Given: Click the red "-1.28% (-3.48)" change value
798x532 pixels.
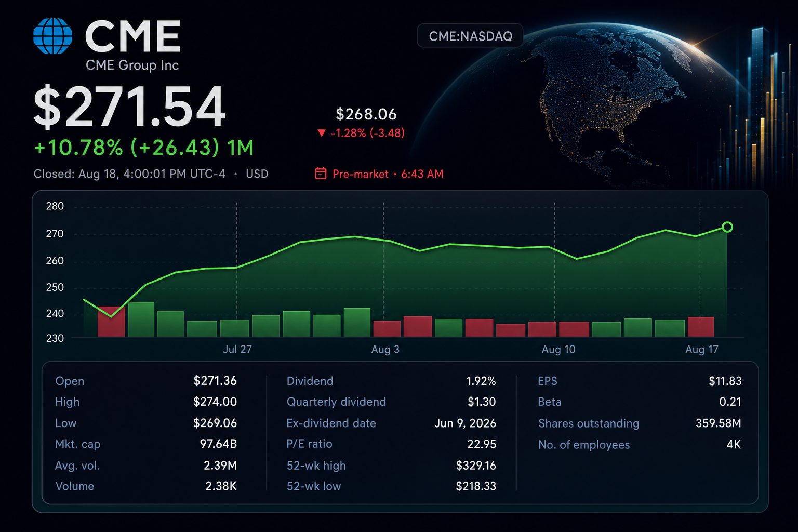Looking at the screenshot, I should pyautogui.click(x=368, y=133).
